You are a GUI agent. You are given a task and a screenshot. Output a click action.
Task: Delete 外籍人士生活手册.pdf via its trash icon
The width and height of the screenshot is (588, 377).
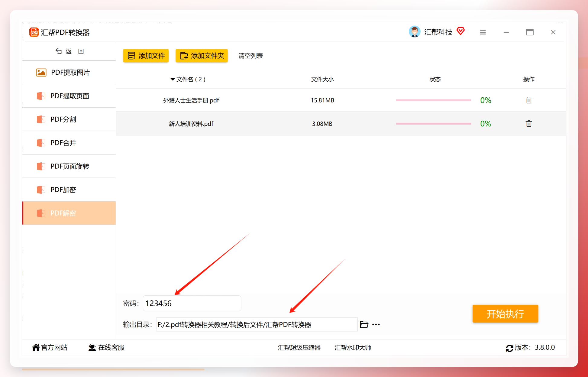tap(529, 100)
